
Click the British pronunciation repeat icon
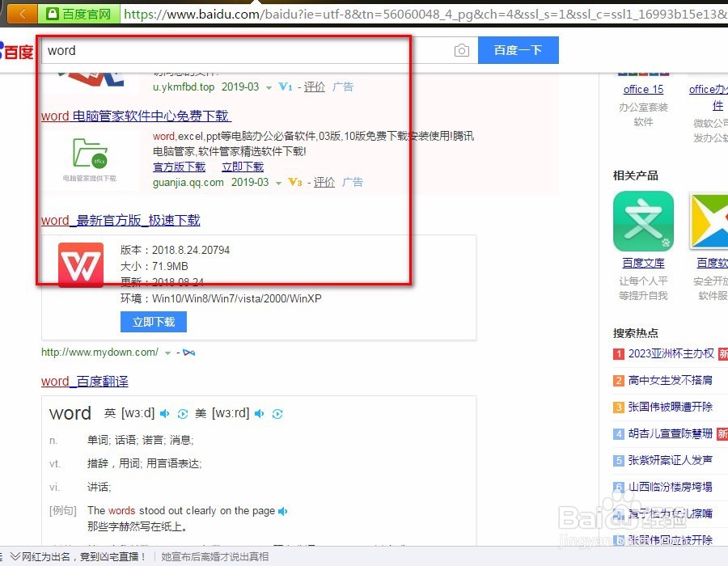pos(183,413)
